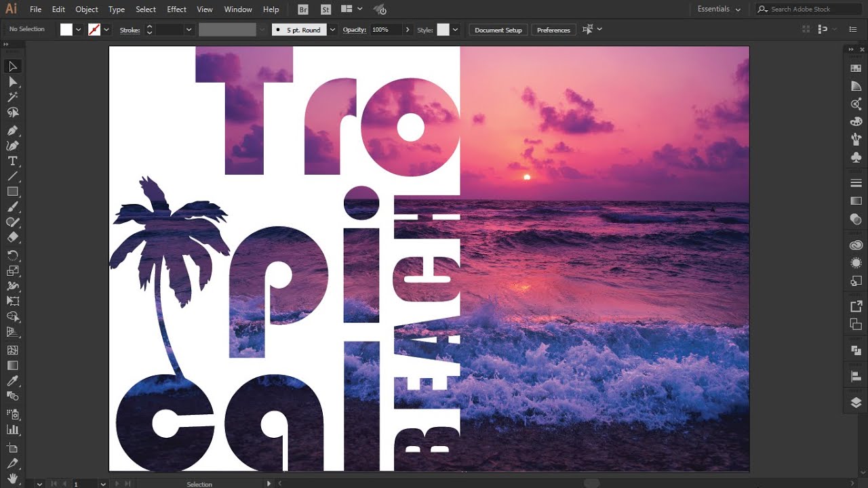Open the Pathfinder panel icon
Screen dimensions: 868x488
coord(856,350)
